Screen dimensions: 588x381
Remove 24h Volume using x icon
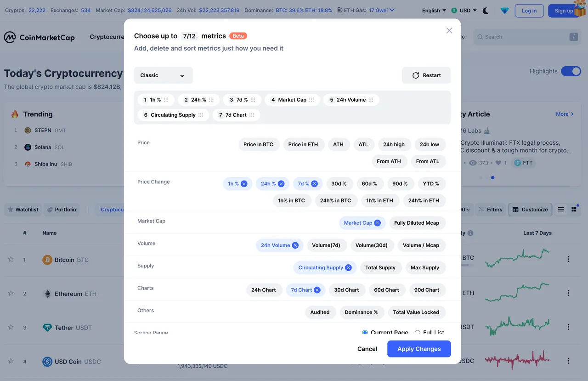pyautogui.click(x=295, y=245)
